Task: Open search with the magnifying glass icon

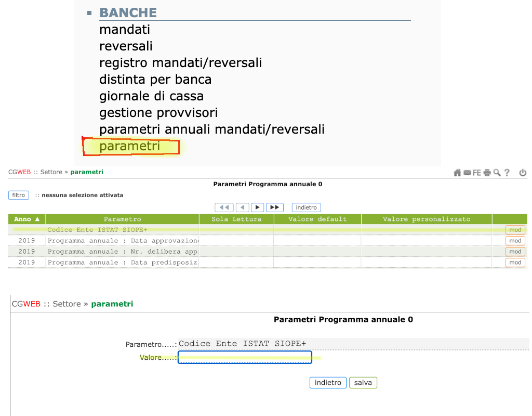Action: point(497,173)
